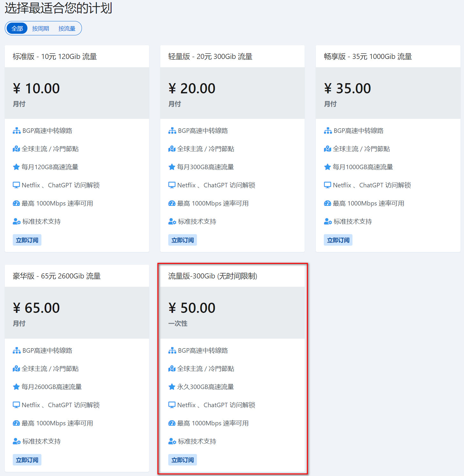Switch to the 按周期 filter tab
Image resolution: width=464 pixels, height=476 pixels.
(x=40, y=29)
